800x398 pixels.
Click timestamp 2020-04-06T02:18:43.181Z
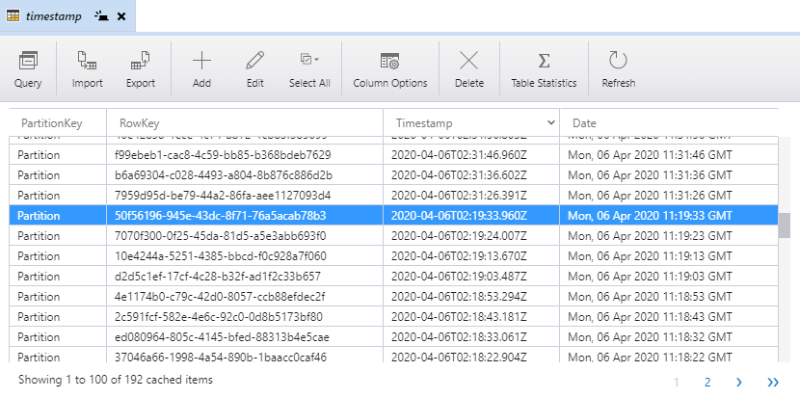point(459,317)
